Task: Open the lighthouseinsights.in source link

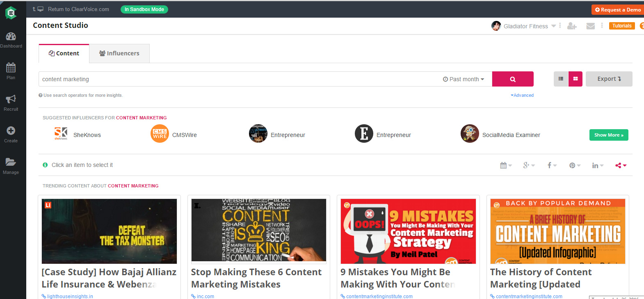Action: (x=70, y=296)
